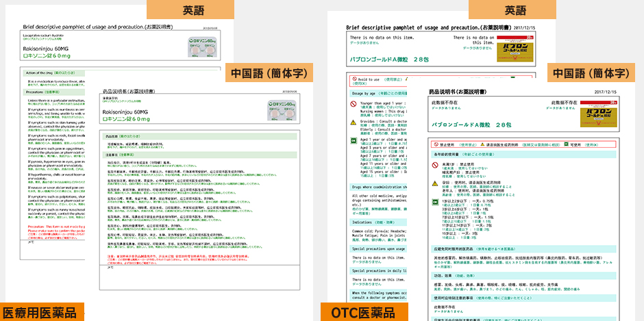Click "Rokisoninjou 60MG" in the Chinese Loxonin sheet
Viewport: 644px width, 321px height.
pyautogui.click(x=127, y=112)
